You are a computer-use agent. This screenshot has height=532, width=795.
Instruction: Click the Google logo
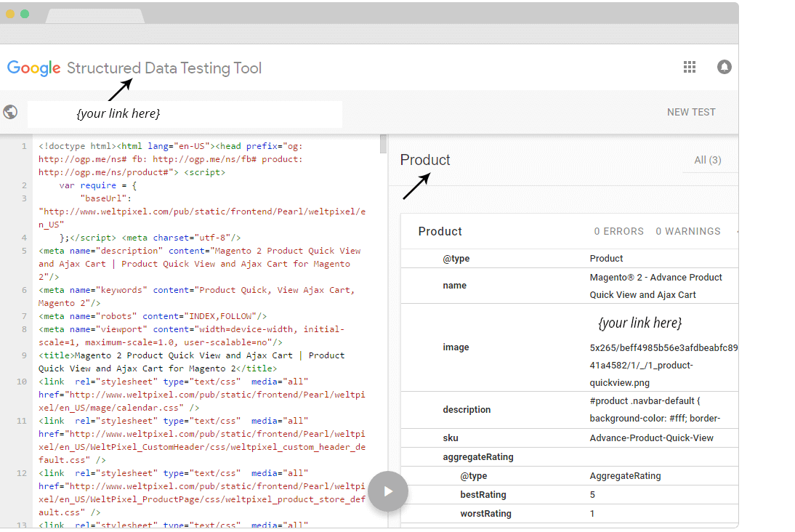pyautogui.click(x=33, y=68)
